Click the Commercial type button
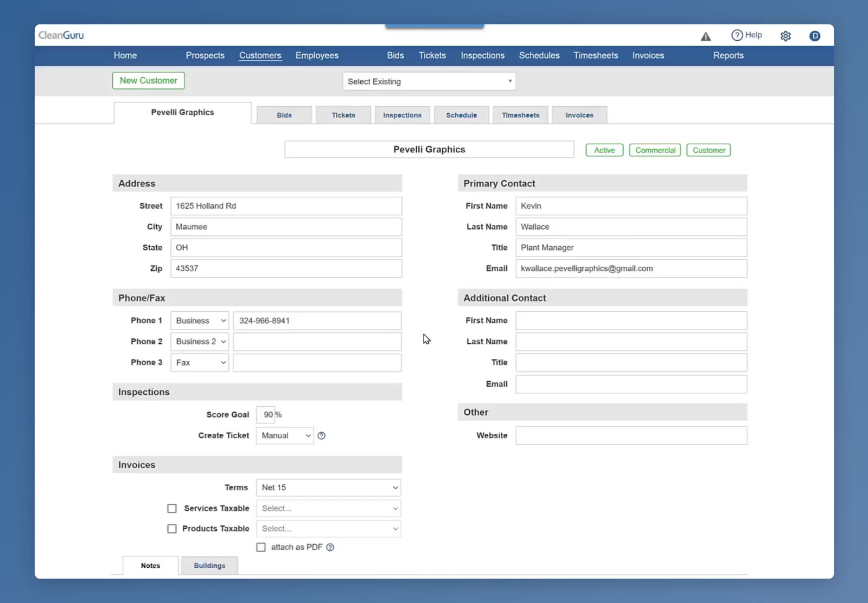 tap(655, 150)
